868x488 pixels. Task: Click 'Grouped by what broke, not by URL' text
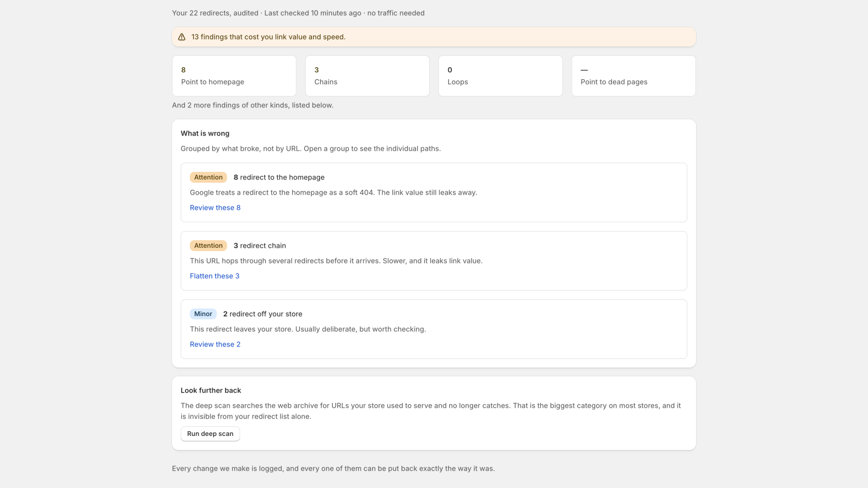click(x=311, y=149)
